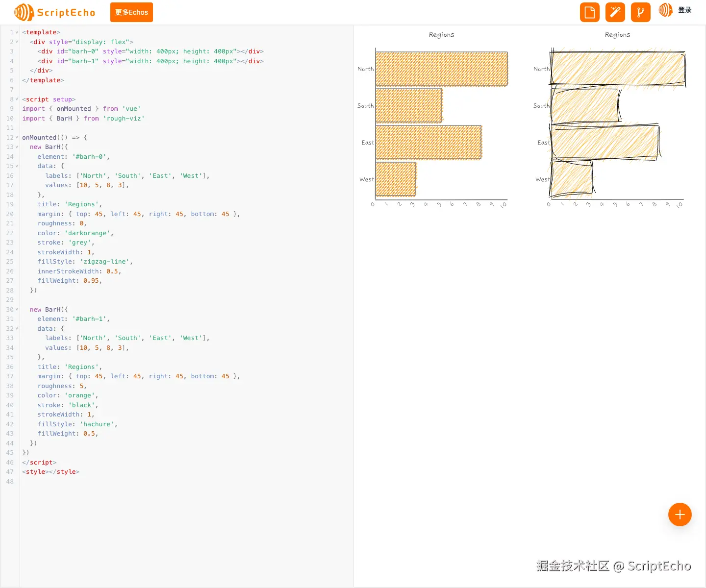Image resolution: width=706 pixels, height=588 pixels.
Task: Click the git branch fork icon button
Action: click(641, 12)
